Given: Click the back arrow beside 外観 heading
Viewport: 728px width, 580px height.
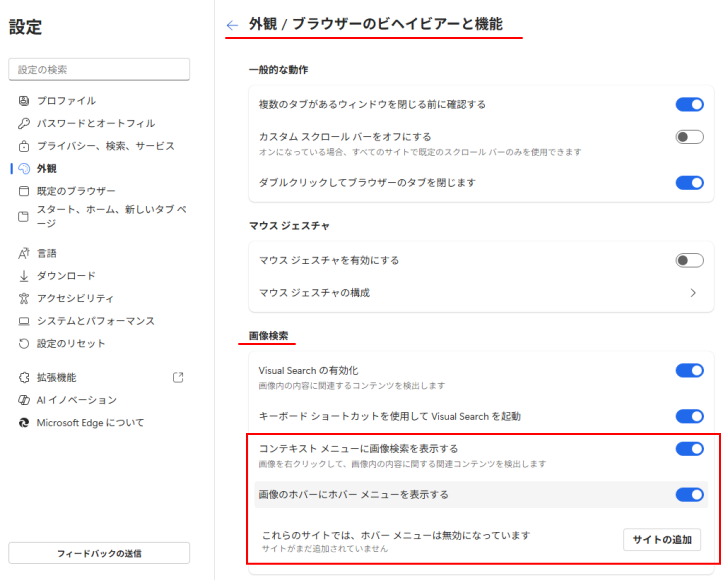Looking at the screenshot, I should coord(232,24).
